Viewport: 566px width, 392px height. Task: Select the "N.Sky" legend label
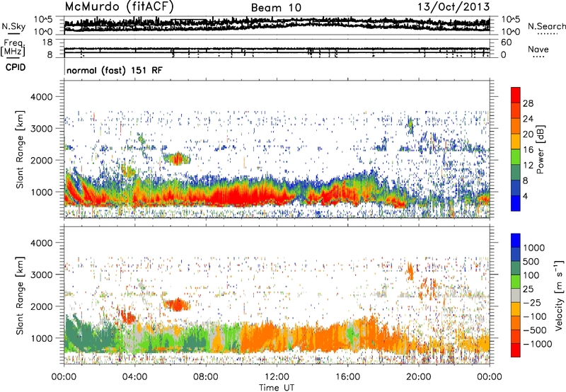(x=13, y=26)
